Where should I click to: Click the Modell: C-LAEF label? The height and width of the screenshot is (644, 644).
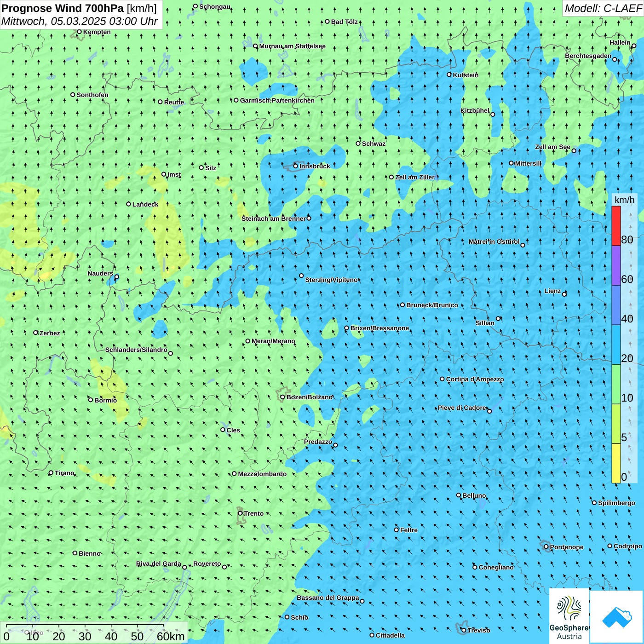pyautogui.click(x=603, y=8)
